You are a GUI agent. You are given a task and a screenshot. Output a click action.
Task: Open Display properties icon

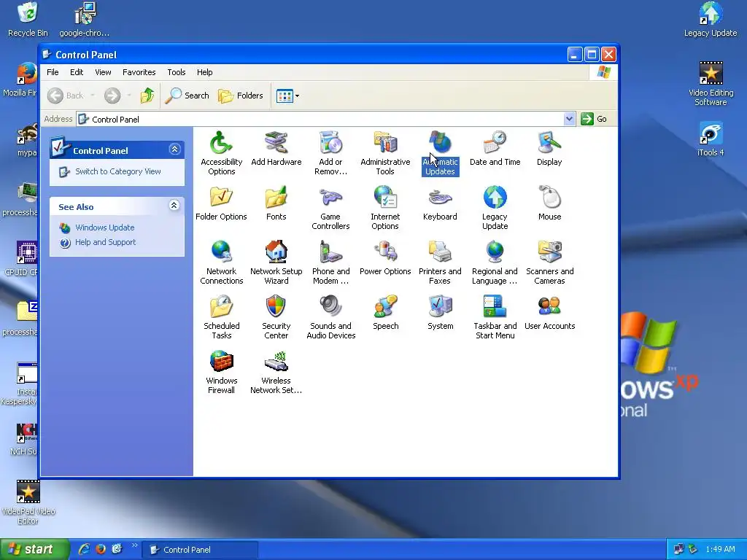549,149
